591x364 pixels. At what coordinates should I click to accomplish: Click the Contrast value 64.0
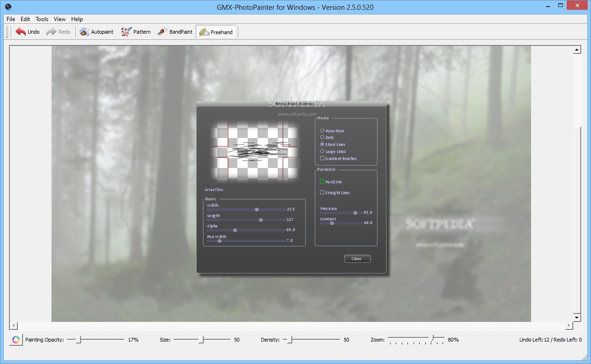(x=368, y=223)
